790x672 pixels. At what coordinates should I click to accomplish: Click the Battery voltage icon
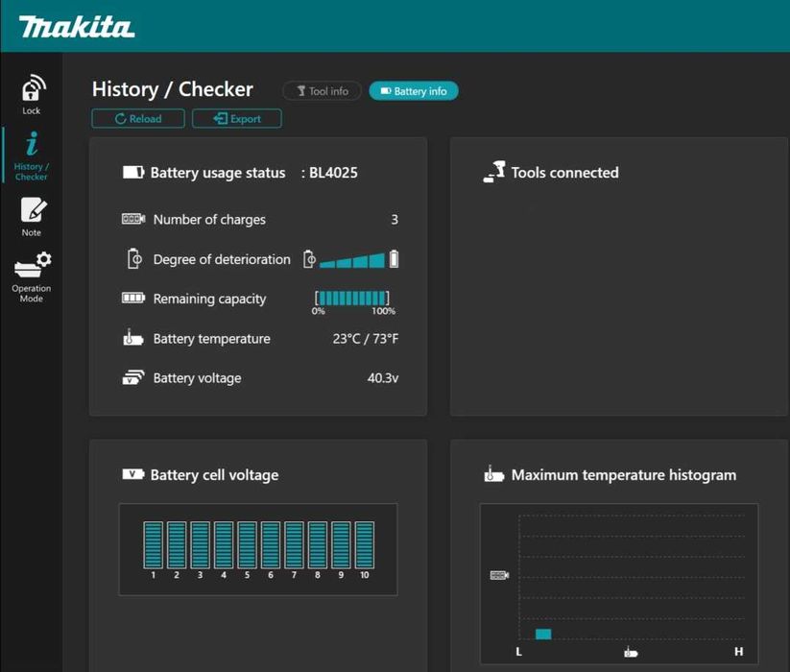click(x=133, y=378)
